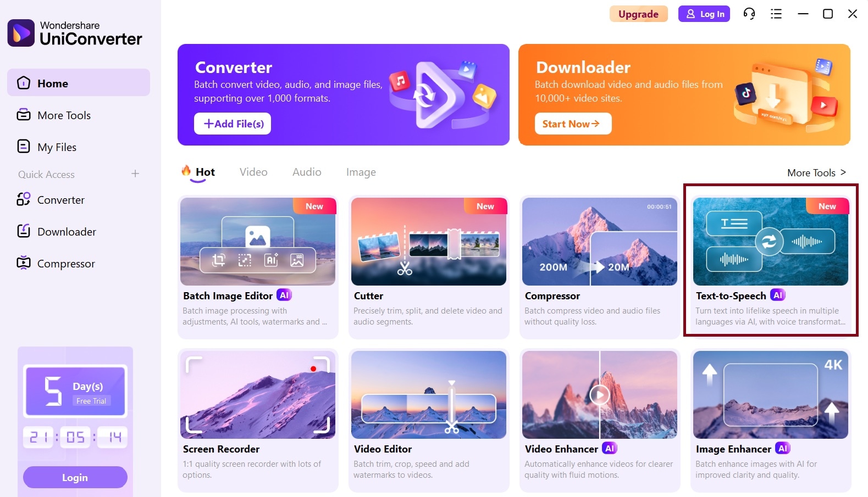868x497 pixels.
Task: Click the UniConverter logo icon
Action: (x=21, y=33)
